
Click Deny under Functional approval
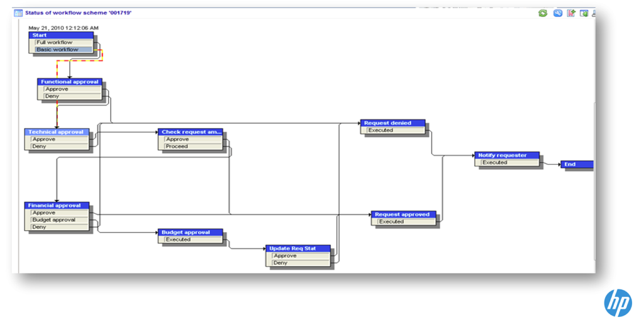click(x=72, y=96)
